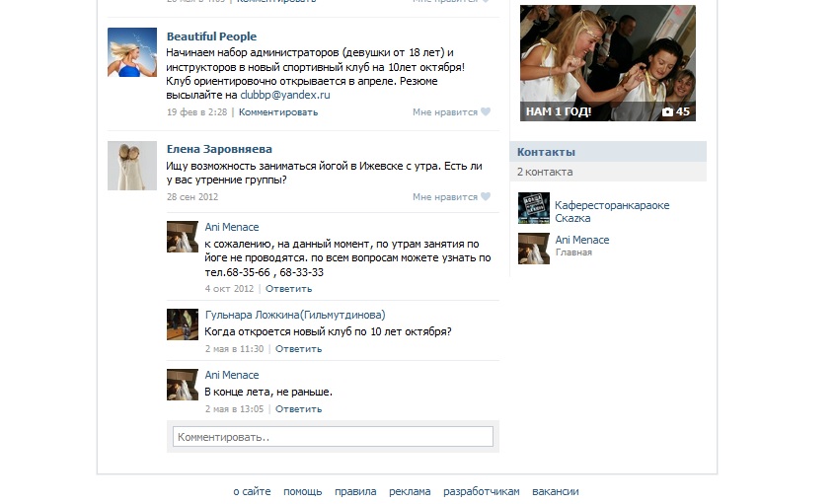The height and width of the screenshot is (504, 836).
Task: Open Beautiful People avatar image
Action: click(132, 52)
